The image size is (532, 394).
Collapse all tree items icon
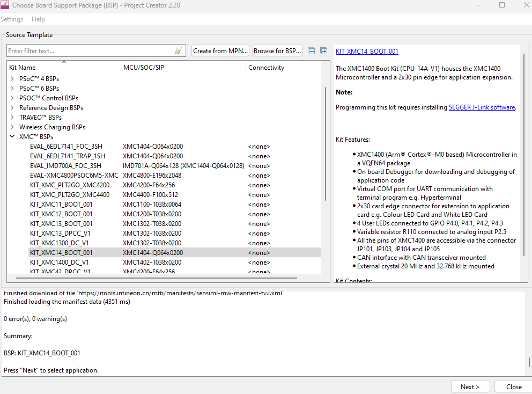pos(312,51)
